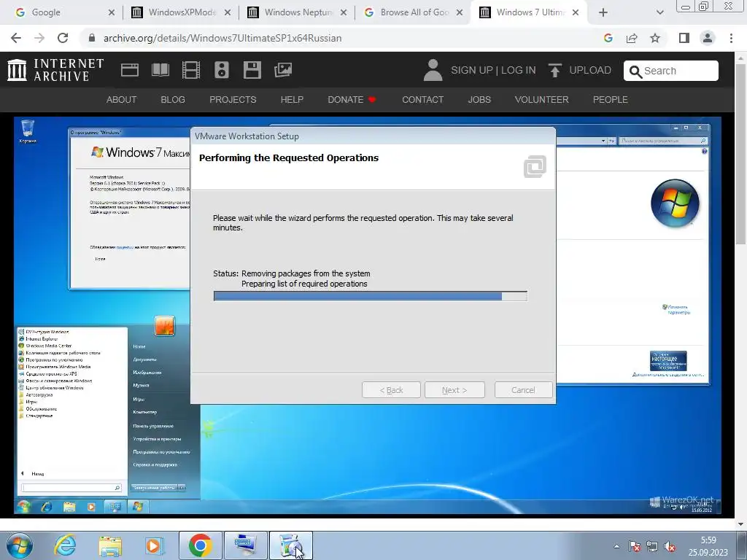
Task: Open the Internet Archive home logo
Action: click(55, 70)
